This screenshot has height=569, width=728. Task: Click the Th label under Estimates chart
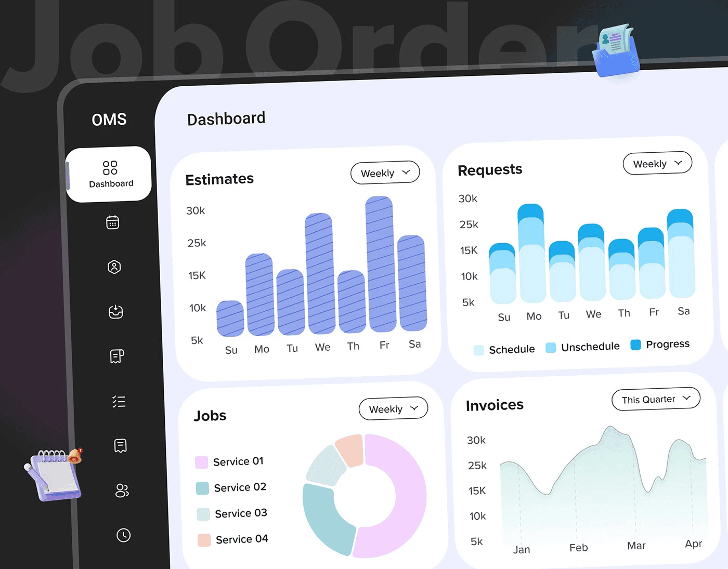coord(353,346)
